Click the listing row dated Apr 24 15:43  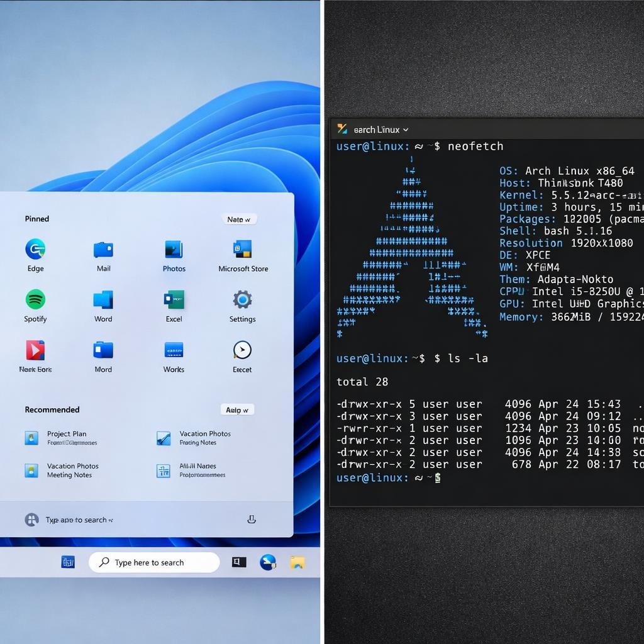(x=490, y=404)
